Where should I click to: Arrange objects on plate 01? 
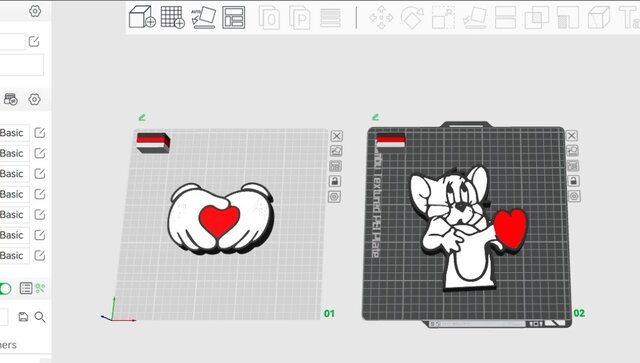[336, 166]
